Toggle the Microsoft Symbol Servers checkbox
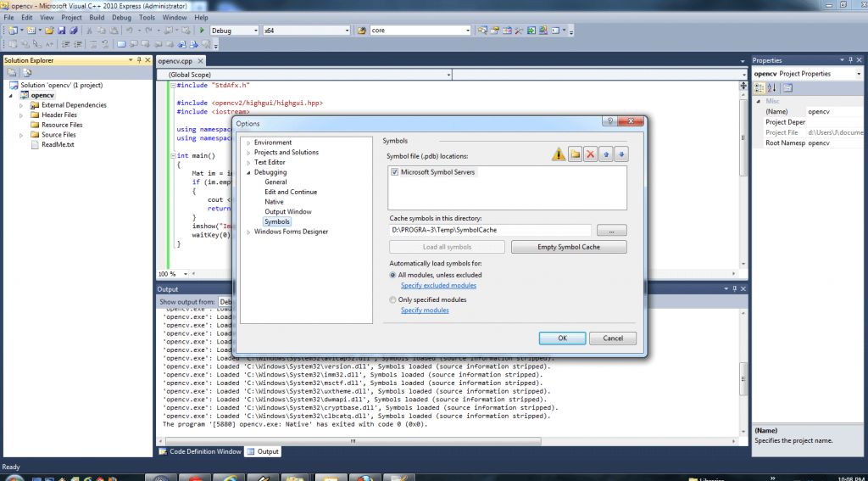868x481 pixels. 395,172
